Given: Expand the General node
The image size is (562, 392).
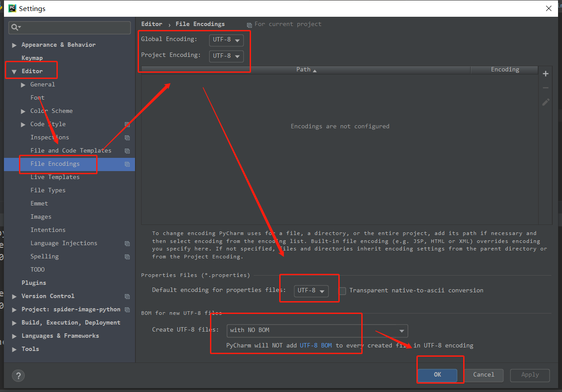Looking at the screenshot, I should coord(23,85).
